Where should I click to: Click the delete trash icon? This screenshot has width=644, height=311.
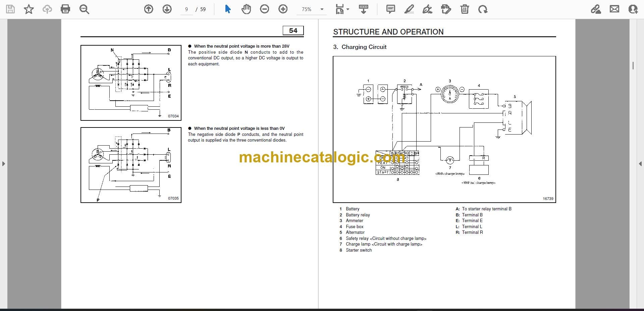(x=465, y=9)
